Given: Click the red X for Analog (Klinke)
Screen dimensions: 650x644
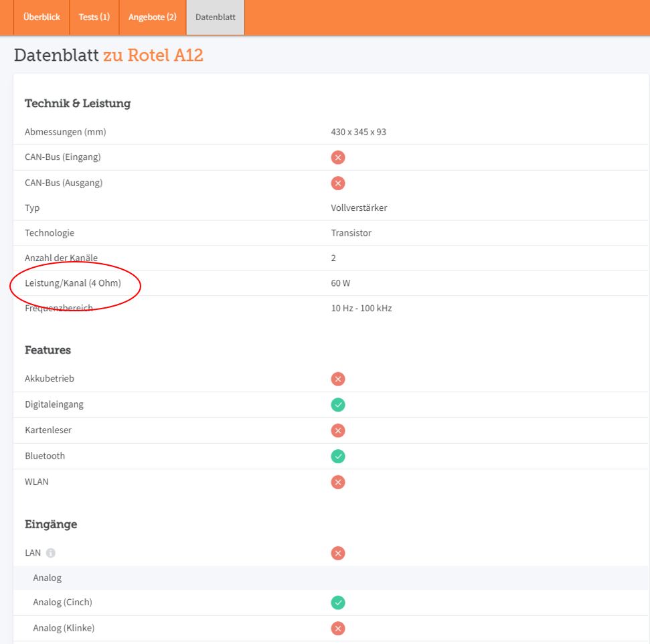Looking at the screenshot, I should (338, 628).
